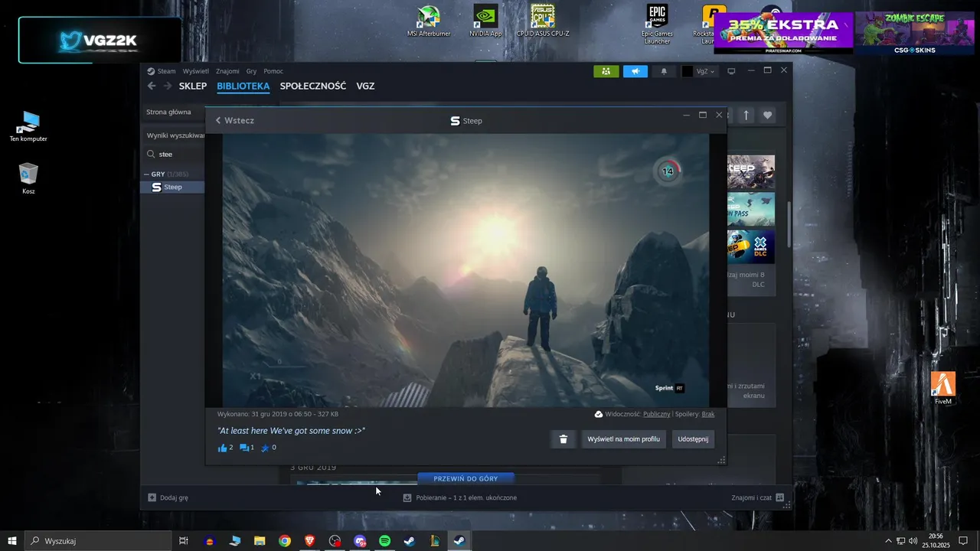Screen dimensions: 980x551
Task: Go forward with the Steam right arrow
Action: (167, 86)
